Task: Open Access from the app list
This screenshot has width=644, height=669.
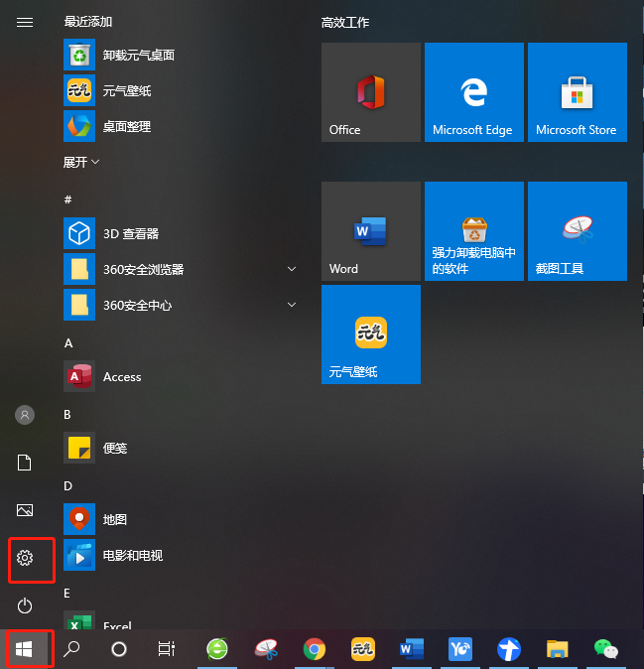Action: pyautogui.click(x=122, y=377)
